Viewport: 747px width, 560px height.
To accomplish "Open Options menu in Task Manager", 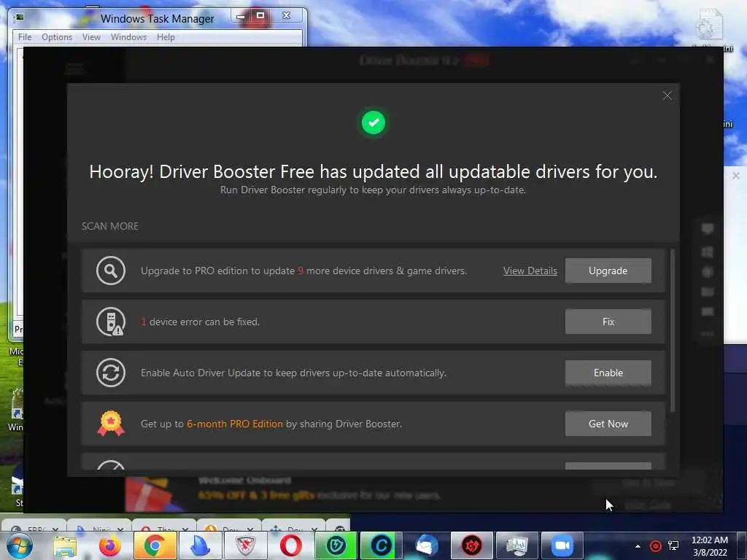I will click(x=57, y=37).
